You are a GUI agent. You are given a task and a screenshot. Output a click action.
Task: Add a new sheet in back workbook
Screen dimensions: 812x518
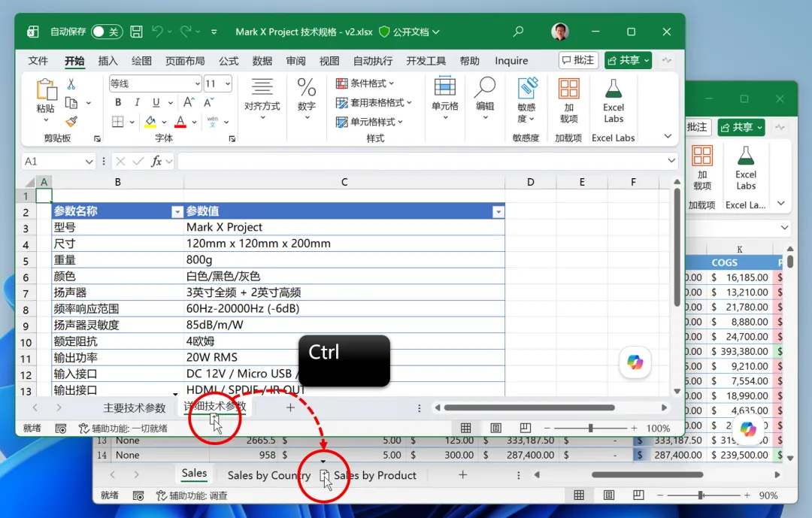click(463, 474)
